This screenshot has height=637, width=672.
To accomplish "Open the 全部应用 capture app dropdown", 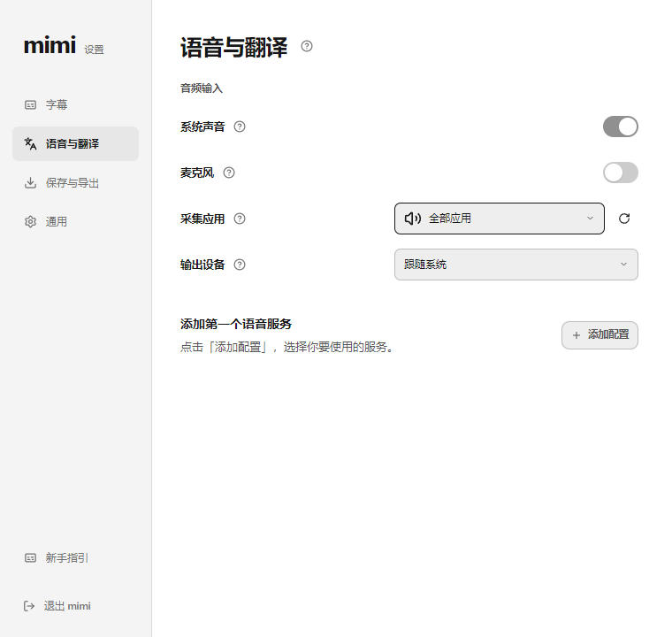I will [500, 219].
